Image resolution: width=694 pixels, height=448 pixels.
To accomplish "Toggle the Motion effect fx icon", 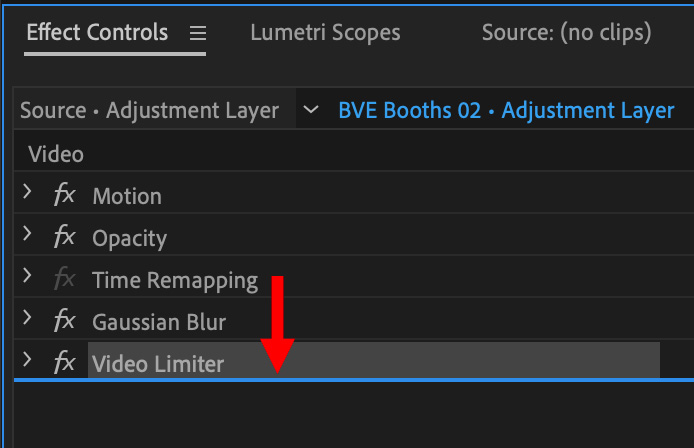I will [64, 194].
